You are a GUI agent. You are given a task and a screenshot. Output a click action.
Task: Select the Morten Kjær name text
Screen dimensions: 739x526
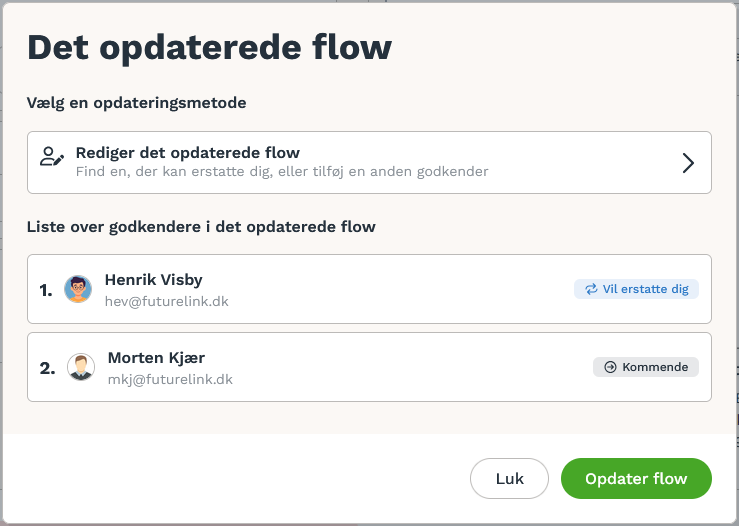tap(156, 358)
